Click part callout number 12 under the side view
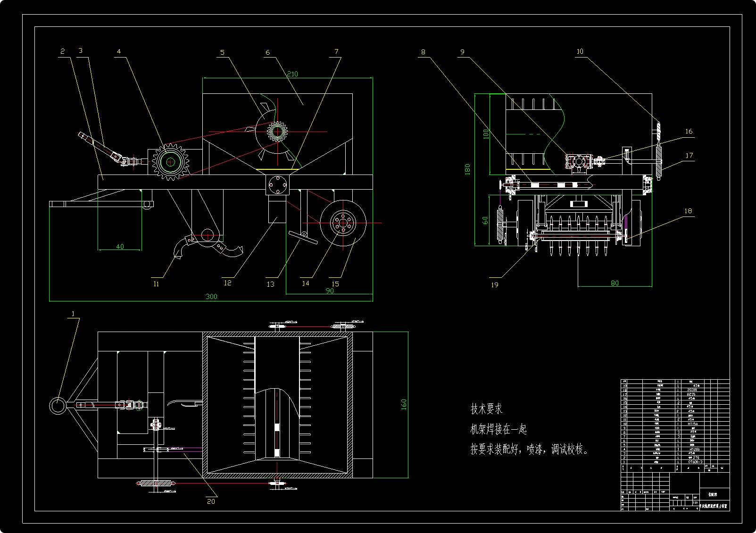Screen dimensions: 756x533 227,283
